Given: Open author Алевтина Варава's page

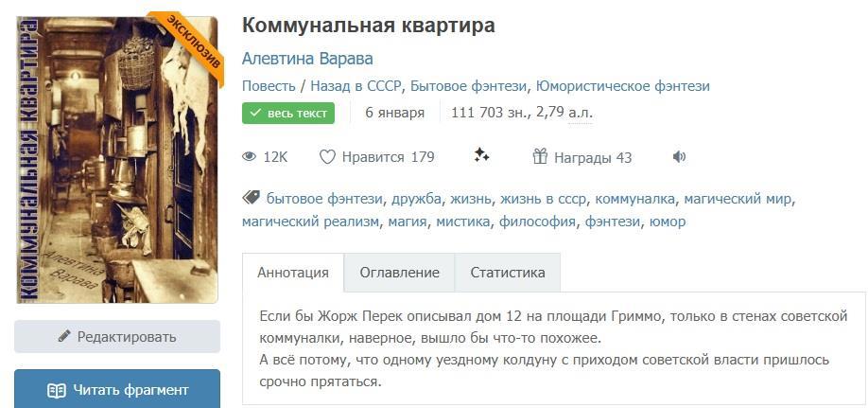Looking at the screenshot, I should tap(307, 59).
